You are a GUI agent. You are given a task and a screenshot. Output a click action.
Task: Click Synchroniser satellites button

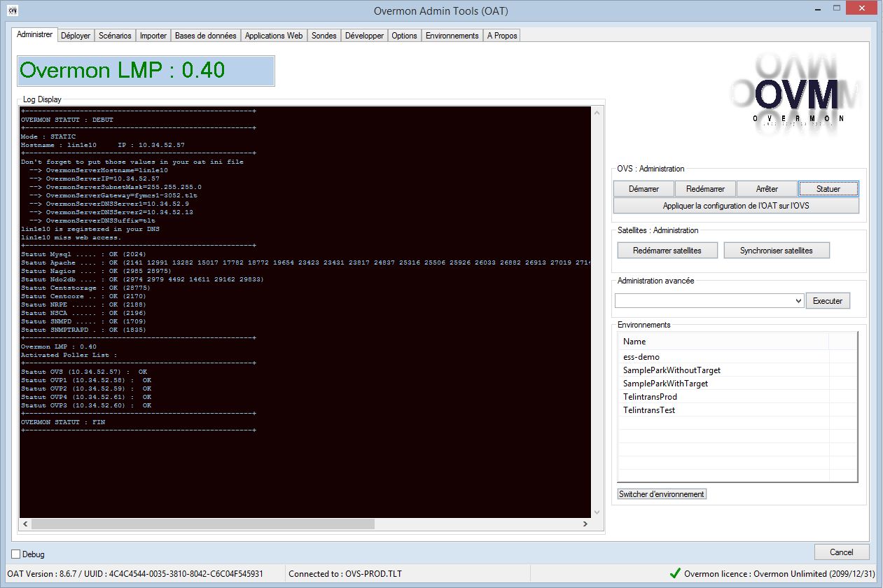[x=777, y=251]
